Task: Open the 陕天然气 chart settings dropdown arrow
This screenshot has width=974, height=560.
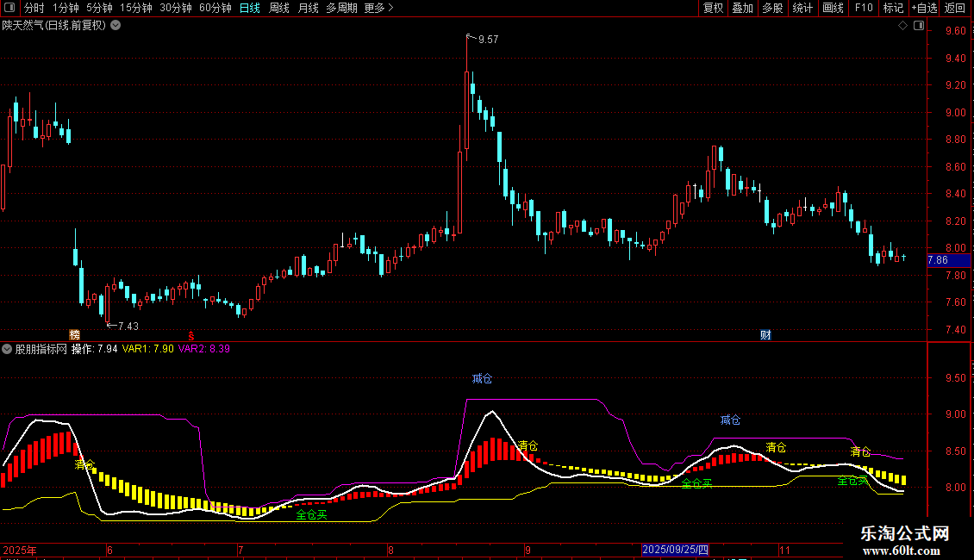Action: pos(116,26)
